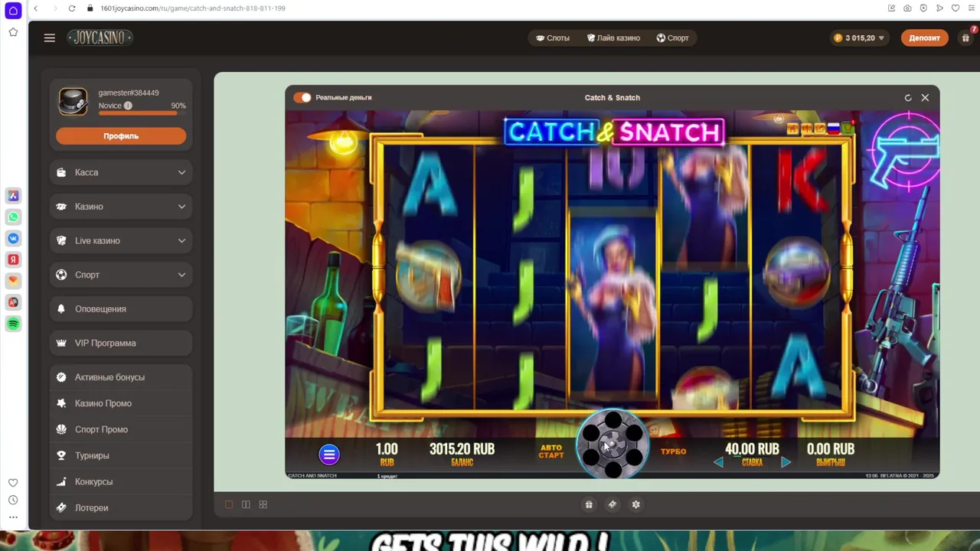
Task: Click the address bar URL
Action: click(x=193, y=8)
